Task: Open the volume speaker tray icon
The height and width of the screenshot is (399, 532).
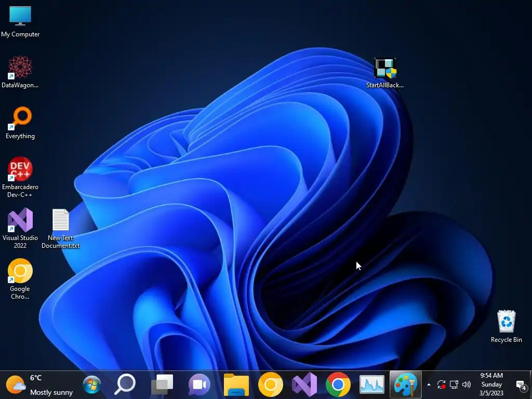Action: coord(467,385)
